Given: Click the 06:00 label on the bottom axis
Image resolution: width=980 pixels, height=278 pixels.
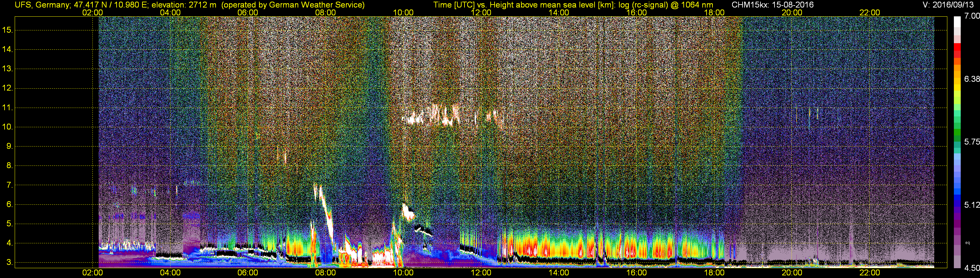Looking at the screenshot, I should click(248, 273).
